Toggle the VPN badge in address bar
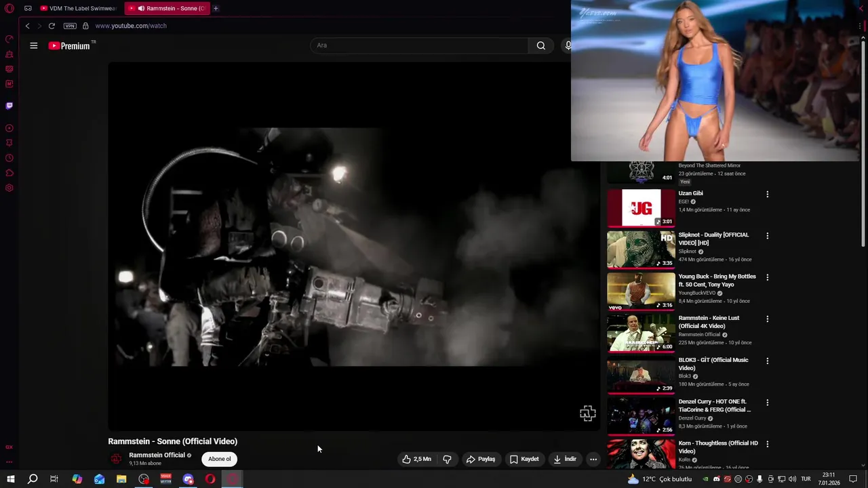The width and height of the screenshot is (868, 488). click(x=70, y=26)
